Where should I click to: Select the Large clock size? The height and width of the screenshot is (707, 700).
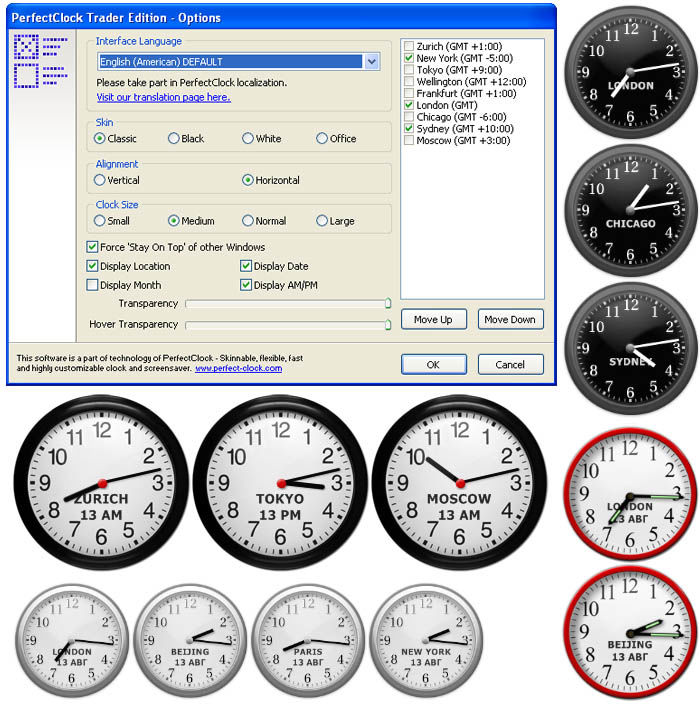pos(322,220)
